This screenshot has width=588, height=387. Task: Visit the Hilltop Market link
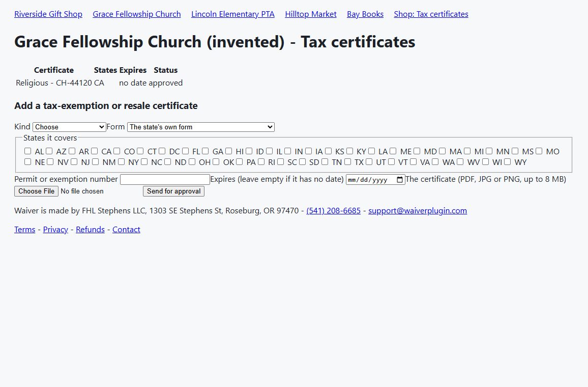pos(310,14)
